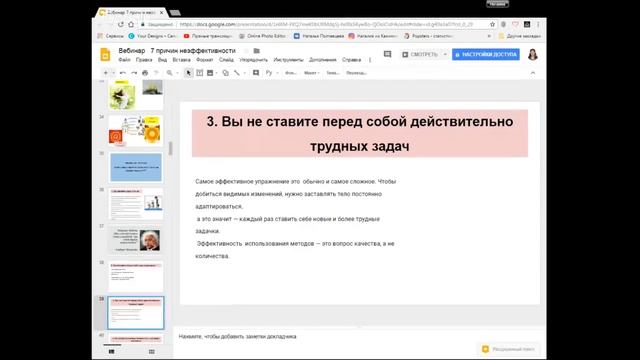Open the Другие закладки bookmarks folder
This screenshot has height=360, width=640.
520,36
